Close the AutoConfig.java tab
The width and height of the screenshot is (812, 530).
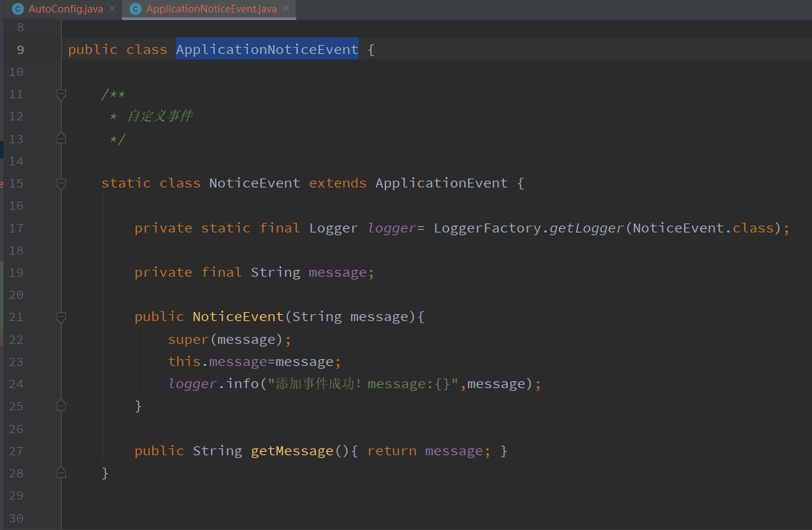112,9
